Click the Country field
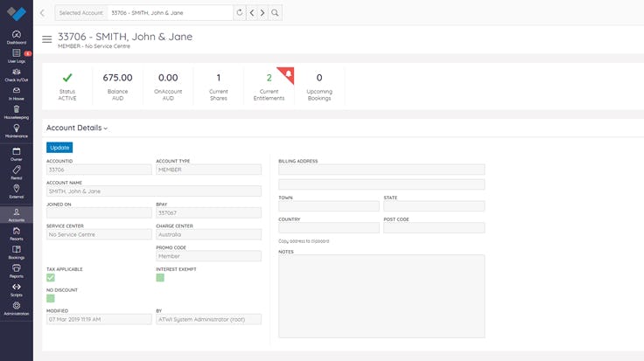Viewport: 644px width, 361px height. (329, 227)
